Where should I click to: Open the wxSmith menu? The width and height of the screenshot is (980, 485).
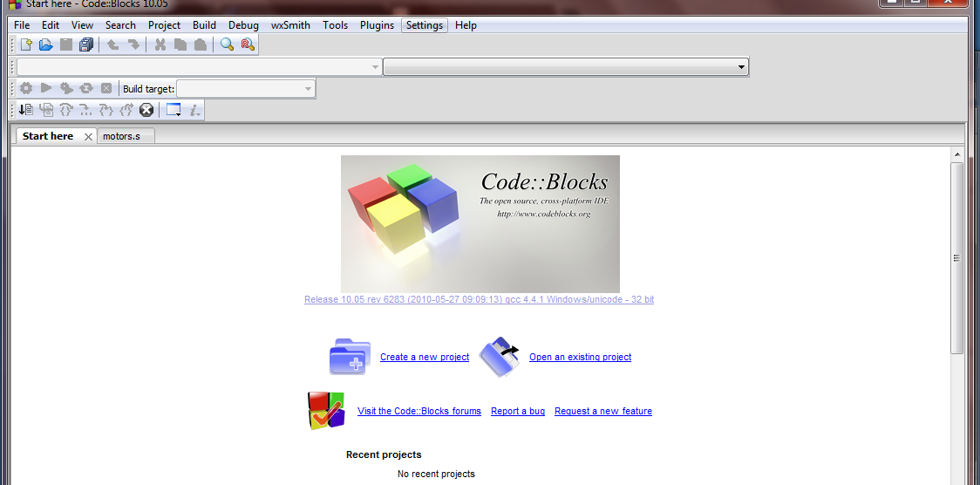click(290, 25)
